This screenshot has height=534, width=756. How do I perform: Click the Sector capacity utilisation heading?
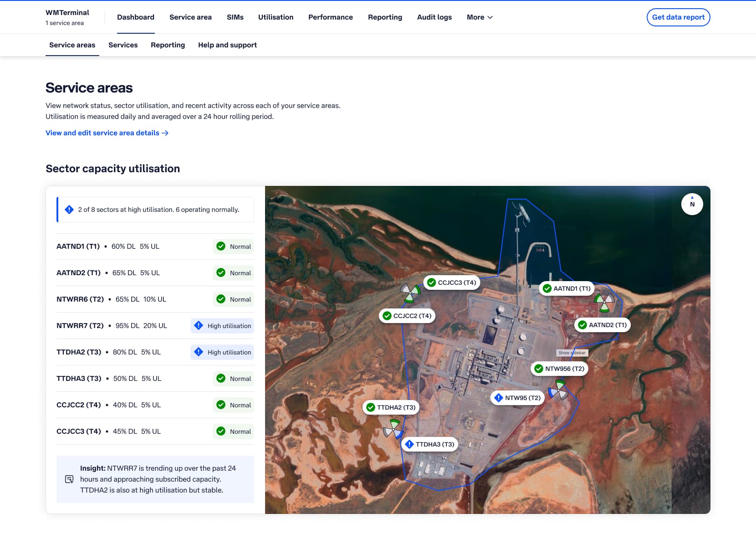(x=112, y=169)
